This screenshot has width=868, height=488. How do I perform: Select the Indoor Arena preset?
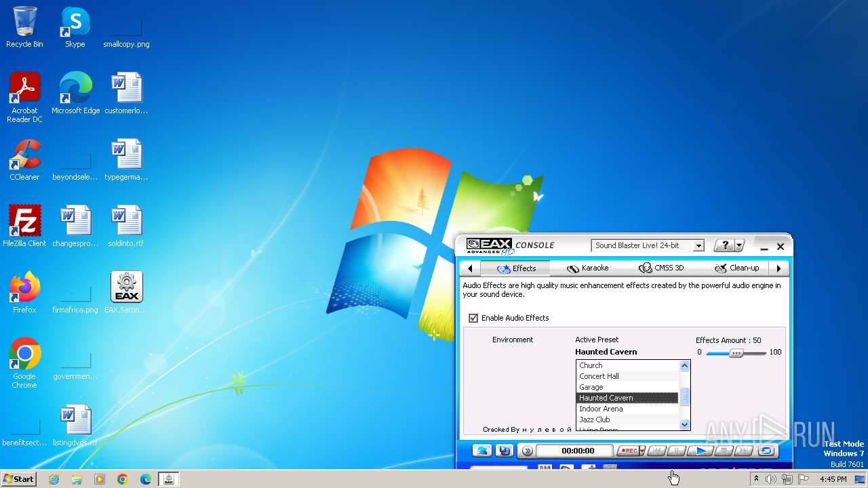(627, 409)
